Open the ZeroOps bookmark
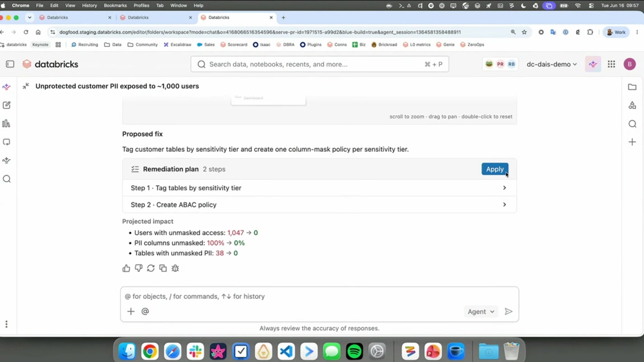 click(x=472, y=45)
